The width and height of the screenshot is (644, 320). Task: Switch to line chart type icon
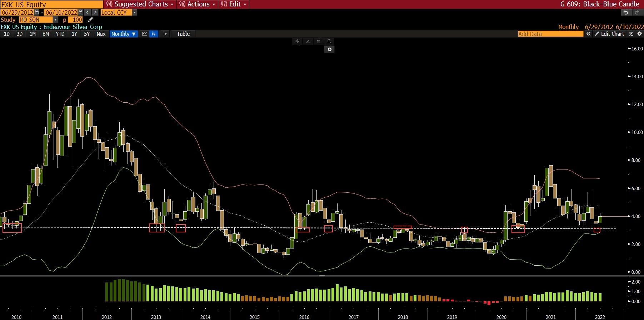[144, 34]
